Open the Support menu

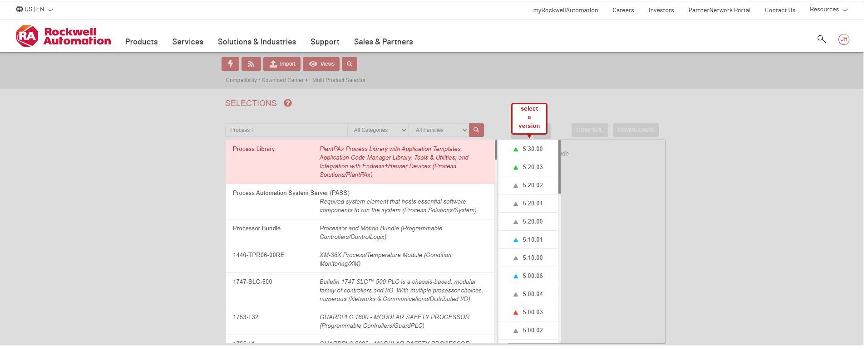tap(325, 42)
